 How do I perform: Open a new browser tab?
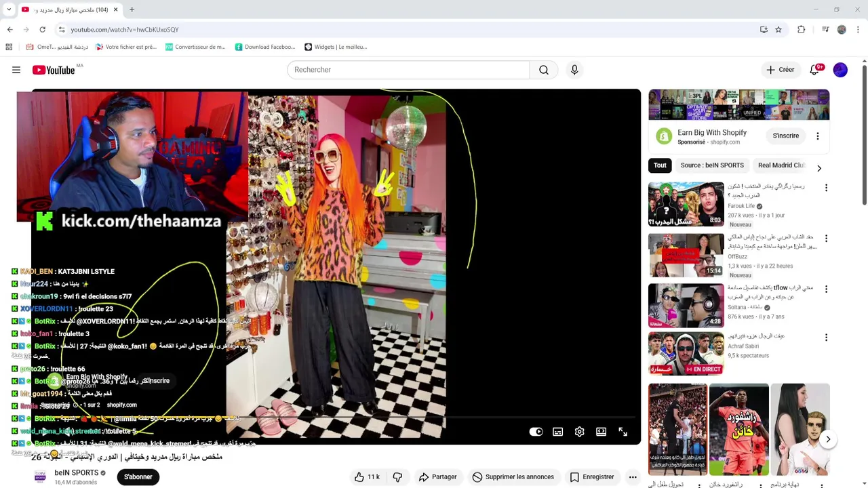tap(132, 9)
